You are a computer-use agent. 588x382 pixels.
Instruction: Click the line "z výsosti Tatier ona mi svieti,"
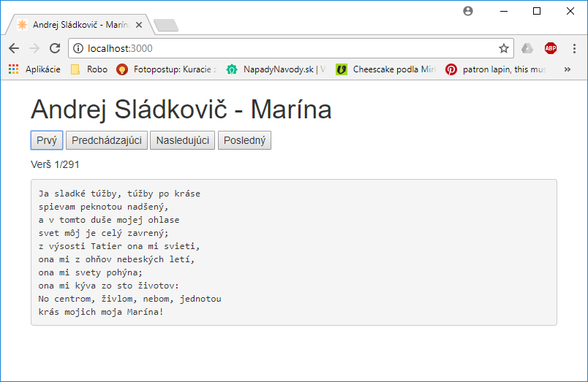pos(119,246)
